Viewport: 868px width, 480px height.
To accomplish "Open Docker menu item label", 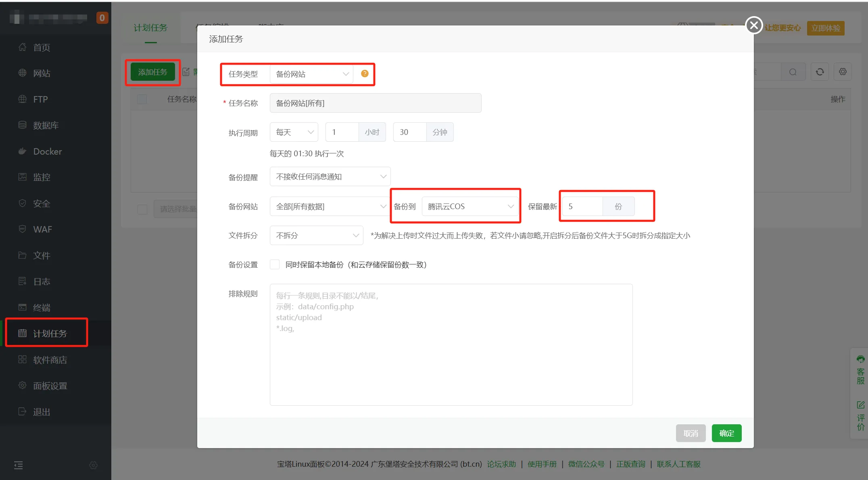I will [48, 151].
